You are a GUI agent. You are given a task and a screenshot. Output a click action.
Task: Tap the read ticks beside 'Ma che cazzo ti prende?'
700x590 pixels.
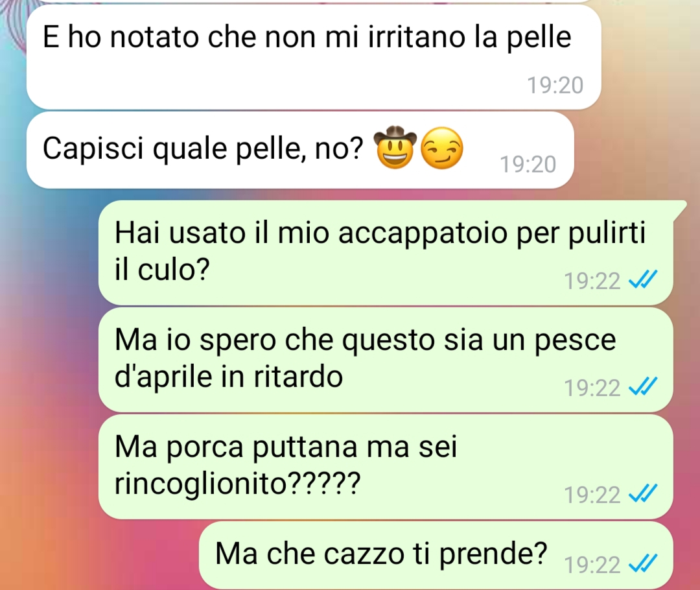643,563
